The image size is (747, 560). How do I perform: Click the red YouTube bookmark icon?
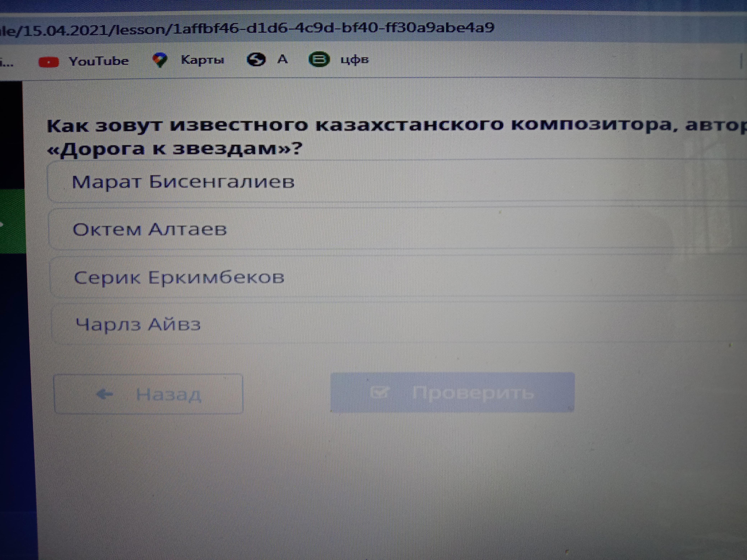pyautogui.click(x=49, y=62)
